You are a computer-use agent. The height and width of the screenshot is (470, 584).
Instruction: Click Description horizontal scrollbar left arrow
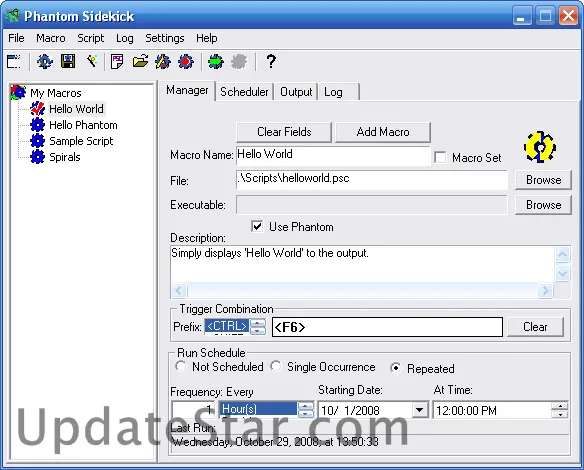point(179,290)
